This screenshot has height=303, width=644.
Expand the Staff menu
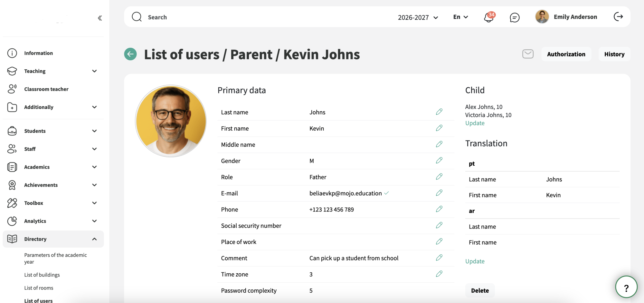[x=53, y=149]
